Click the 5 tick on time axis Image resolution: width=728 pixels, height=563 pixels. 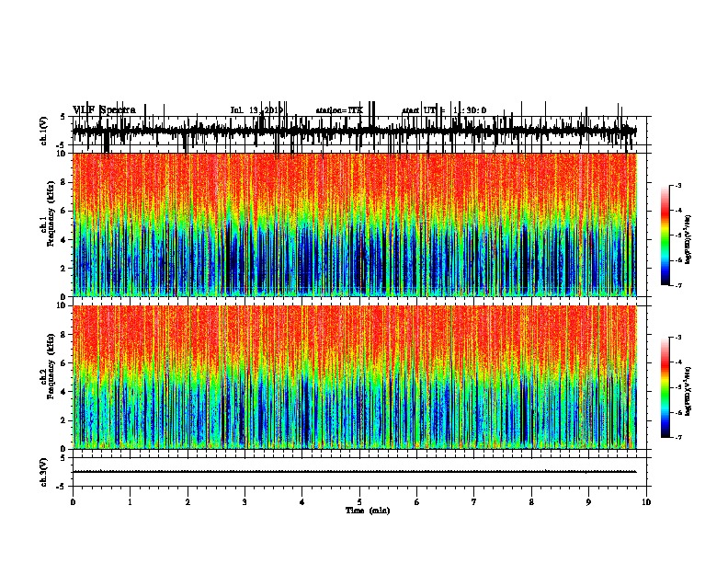[359, 502]
